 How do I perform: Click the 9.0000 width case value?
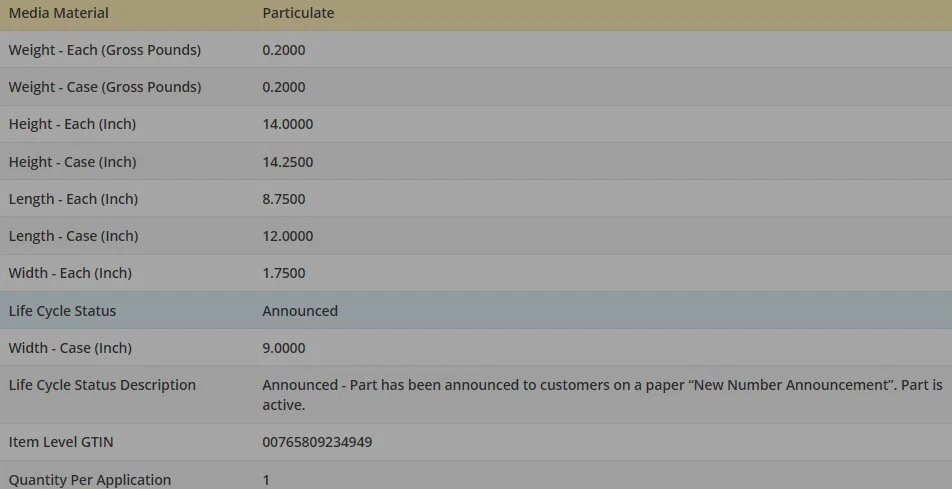point(284,348)
